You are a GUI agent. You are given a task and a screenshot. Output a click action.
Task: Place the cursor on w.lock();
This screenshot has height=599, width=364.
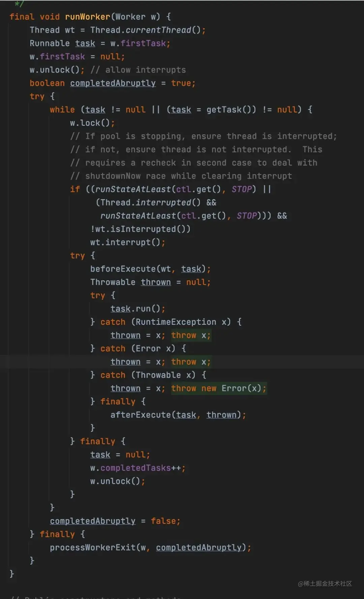[92, 123]
